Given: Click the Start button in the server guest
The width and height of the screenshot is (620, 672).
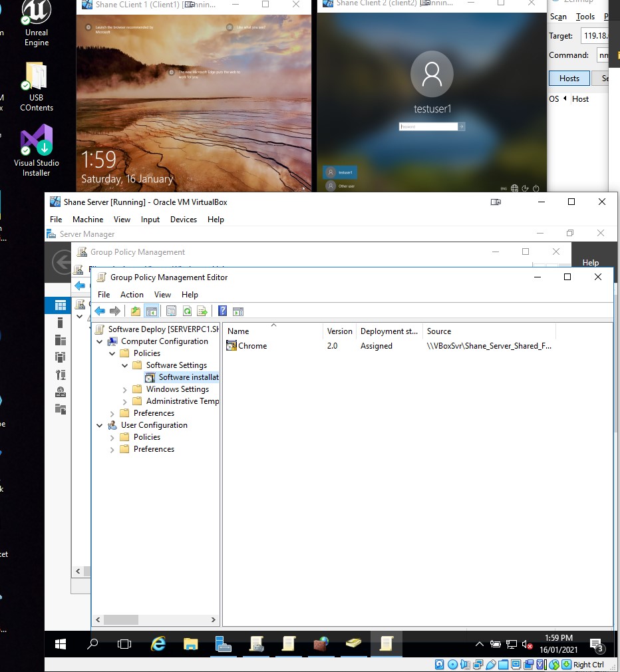Looking at the screenshot, I should click(x=61, y=643).
